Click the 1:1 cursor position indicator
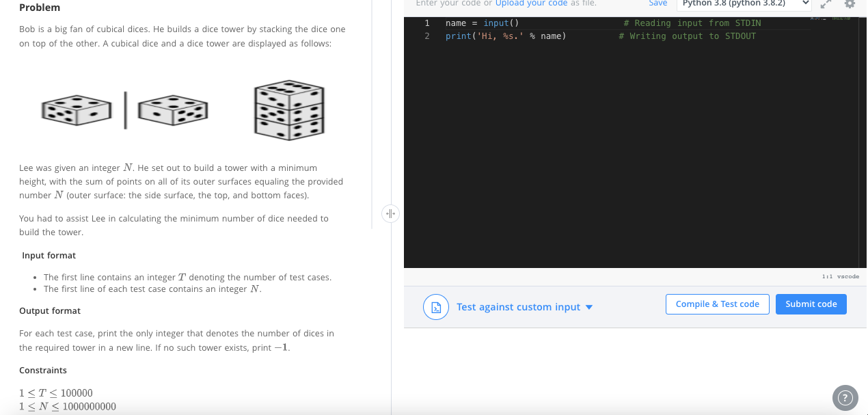 click(x=826, y=276)
